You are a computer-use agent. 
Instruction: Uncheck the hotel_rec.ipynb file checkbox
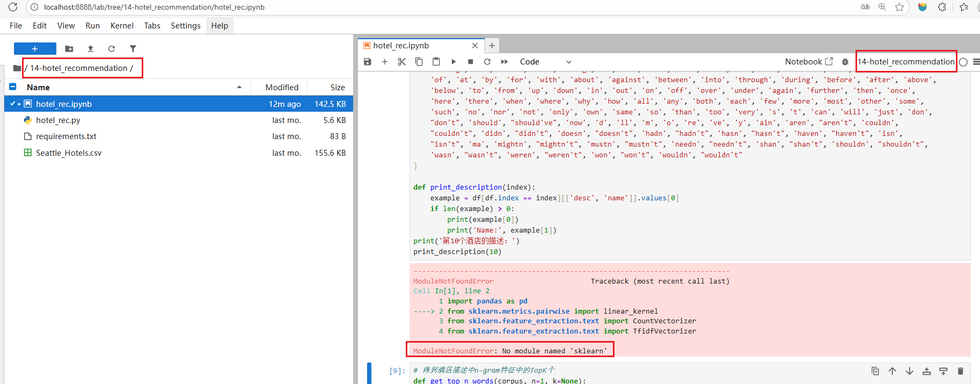(x=13, y=104)
